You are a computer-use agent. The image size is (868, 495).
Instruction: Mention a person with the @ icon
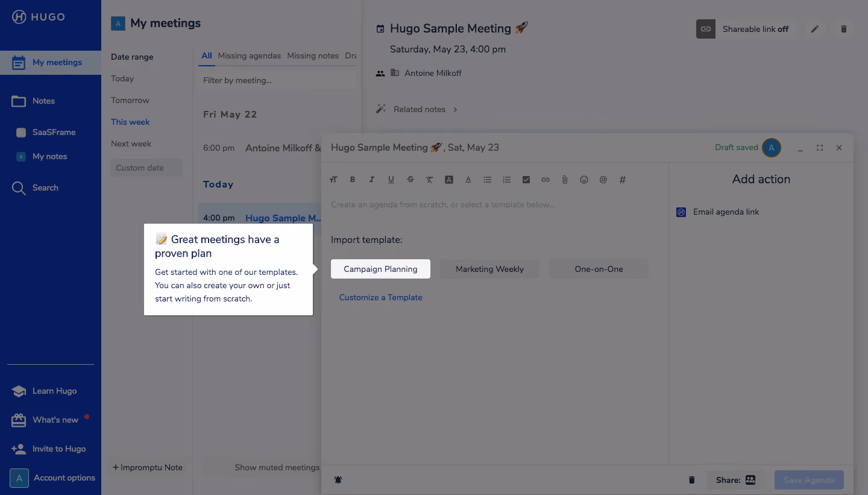coord(603,180)
